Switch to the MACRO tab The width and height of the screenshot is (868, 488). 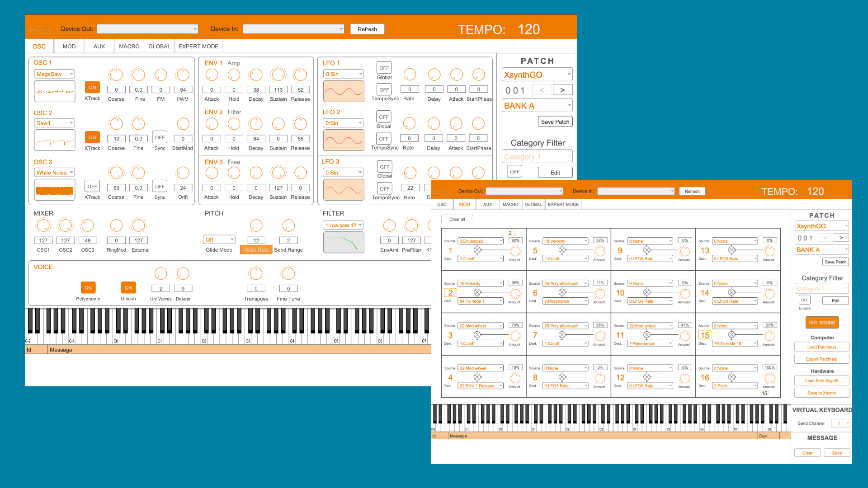pos(129,47)
